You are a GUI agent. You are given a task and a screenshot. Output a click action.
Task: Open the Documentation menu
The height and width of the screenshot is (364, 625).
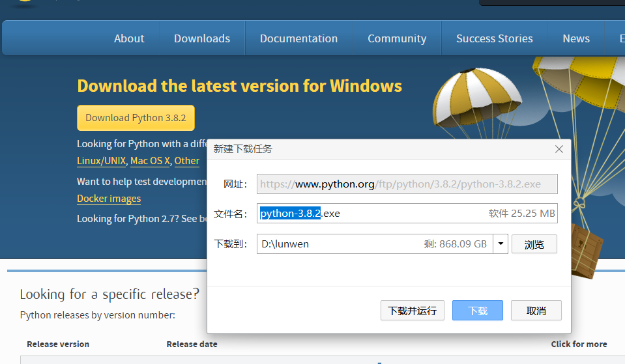click(x=298, y=38)
